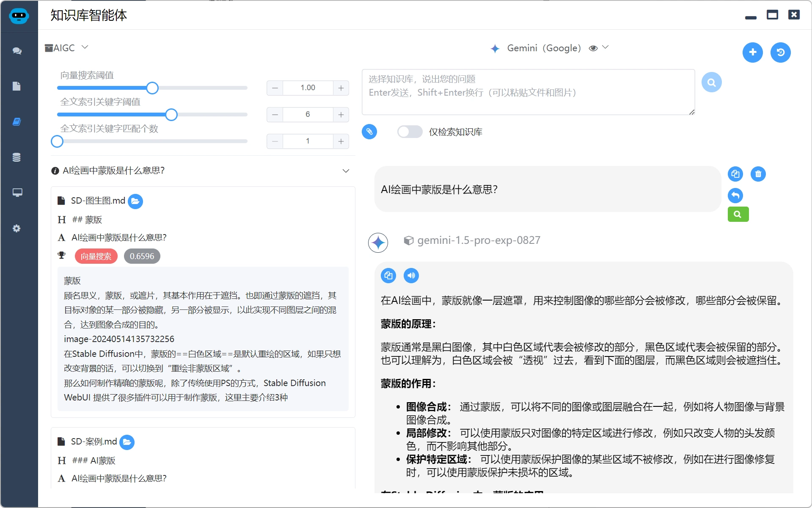812x508 pixels.
Task: Play the answer aloud with speaker icon
Action: 411,276
